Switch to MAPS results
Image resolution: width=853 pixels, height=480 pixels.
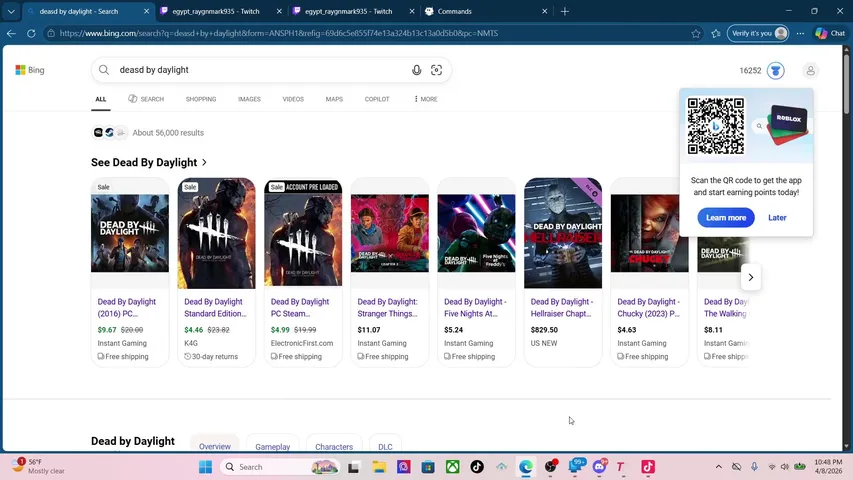[334, 99]
